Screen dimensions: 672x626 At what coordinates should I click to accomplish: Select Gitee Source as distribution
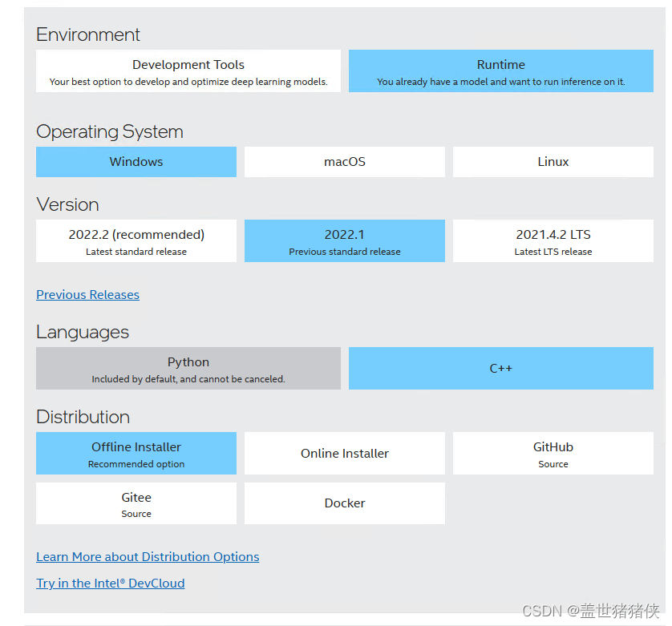[136, 503]
